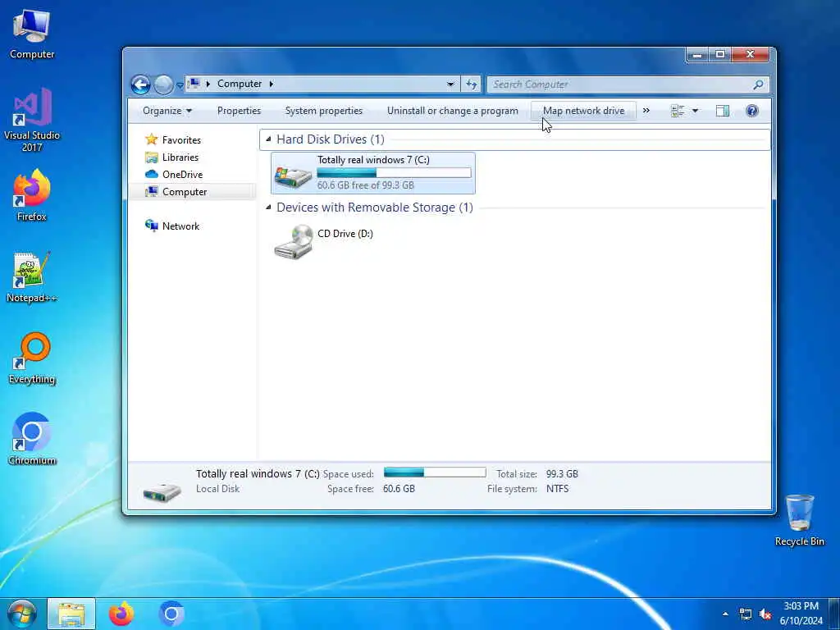Launch Notepad++ from the desktop

tap(32, 277)
